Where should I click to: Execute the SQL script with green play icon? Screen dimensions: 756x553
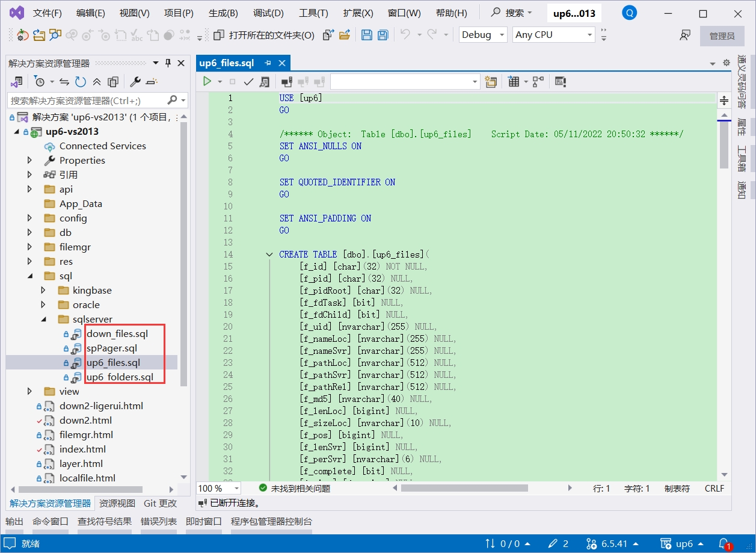207,81
